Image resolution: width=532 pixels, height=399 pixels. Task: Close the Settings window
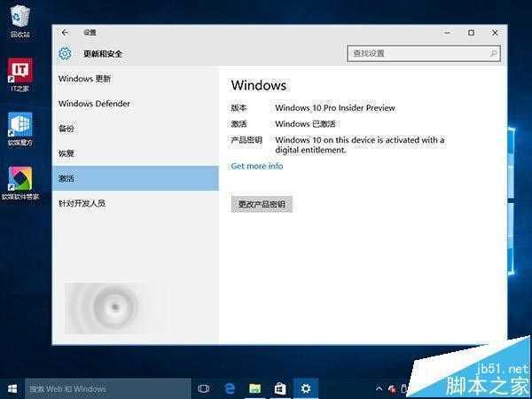(495, 33)
